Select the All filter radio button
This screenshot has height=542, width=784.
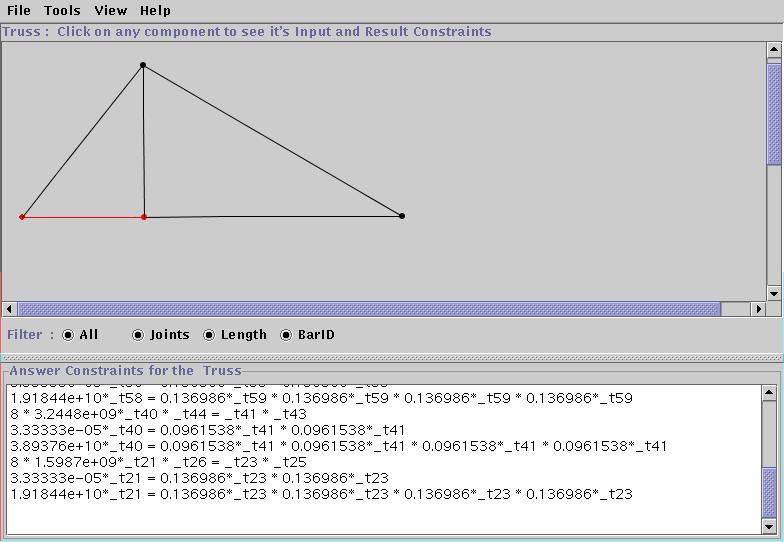tap(68, 335)
